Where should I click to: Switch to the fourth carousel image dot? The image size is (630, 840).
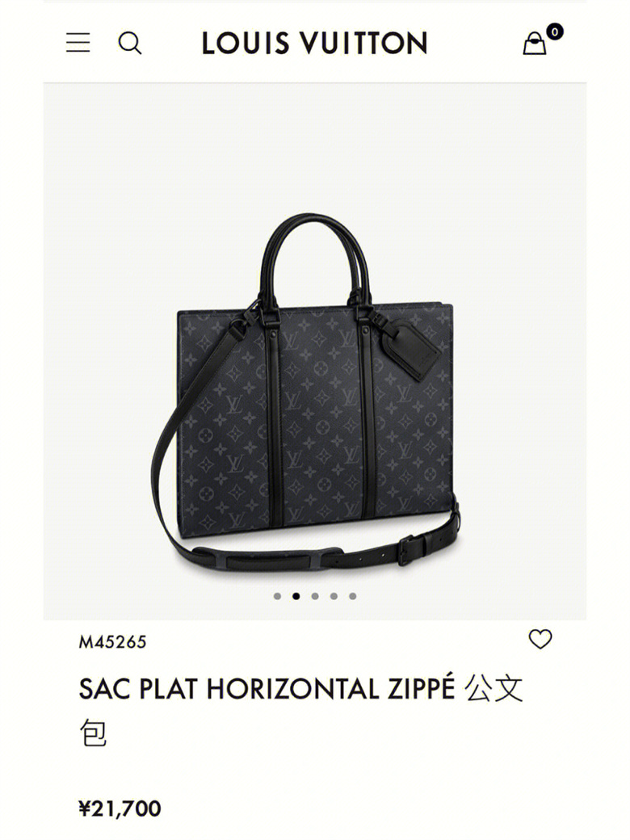[x=334, y=596]
